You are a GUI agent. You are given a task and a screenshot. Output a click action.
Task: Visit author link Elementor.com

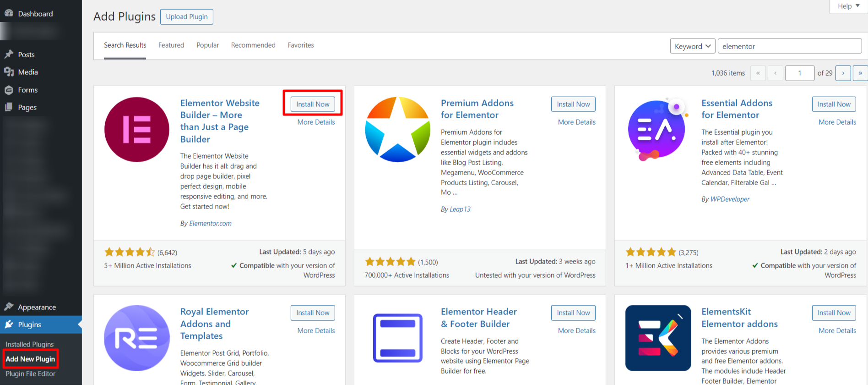[x=210, y=223]
